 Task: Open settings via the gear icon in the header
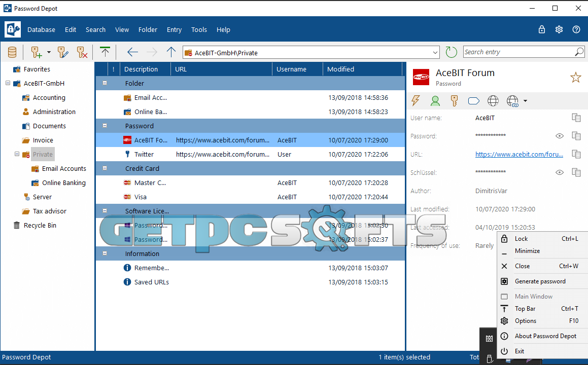point(559,29)
